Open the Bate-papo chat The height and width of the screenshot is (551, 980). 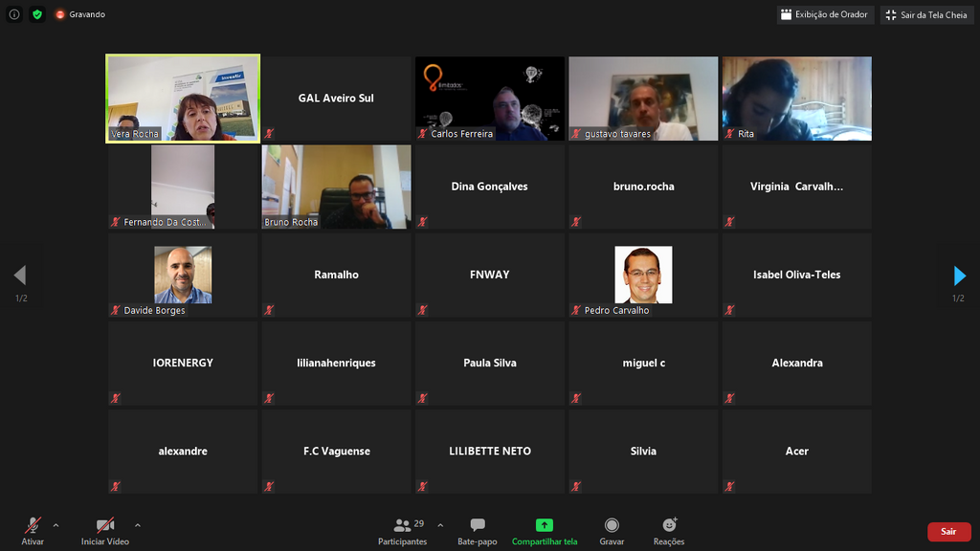(x=478, y=532)
